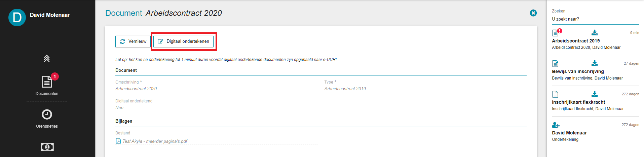This screenshot has width=644, height=157.
Task: Click the '27 dagen' timestamp
Action: pyautogui.click(x=631, y=63)
